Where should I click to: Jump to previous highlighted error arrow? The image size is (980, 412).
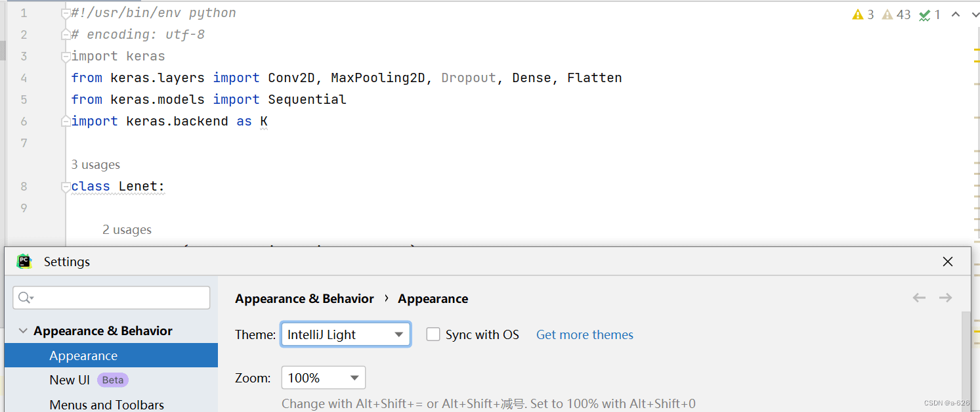tap(956, 14)
